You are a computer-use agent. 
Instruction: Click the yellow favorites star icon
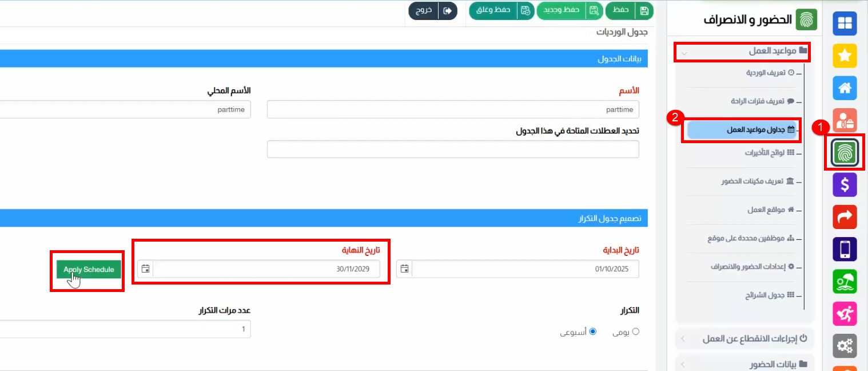point(845,56)
